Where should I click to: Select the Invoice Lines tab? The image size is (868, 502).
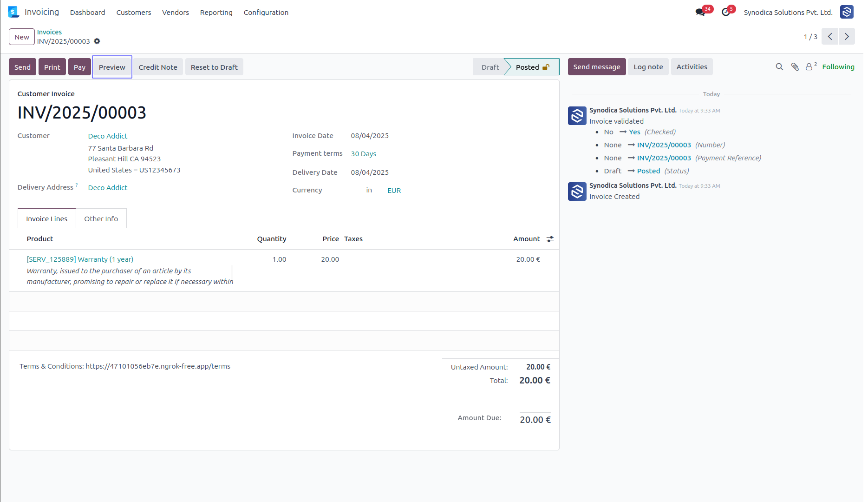pos(46,218)
